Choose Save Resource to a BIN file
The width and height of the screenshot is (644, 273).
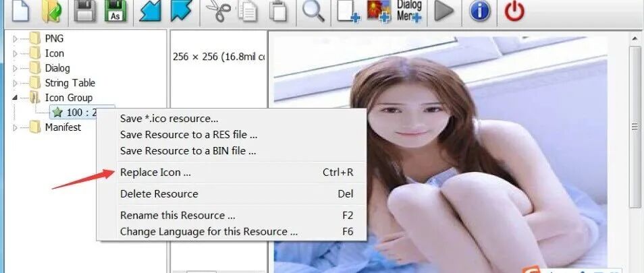[x=232, y=150]
